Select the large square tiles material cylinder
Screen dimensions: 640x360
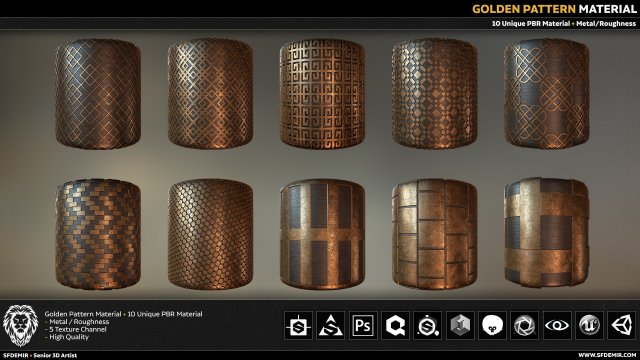point(434,234)
